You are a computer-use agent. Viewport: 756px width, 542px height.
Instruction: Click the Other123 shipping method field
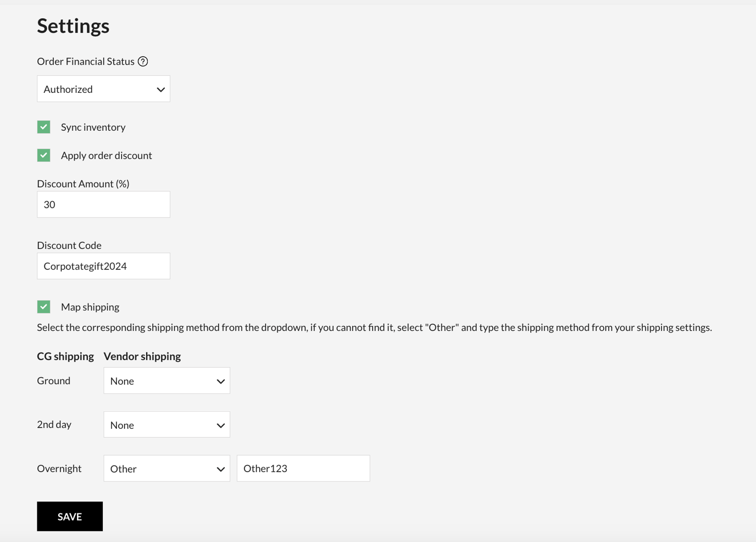tap(303, 468)
